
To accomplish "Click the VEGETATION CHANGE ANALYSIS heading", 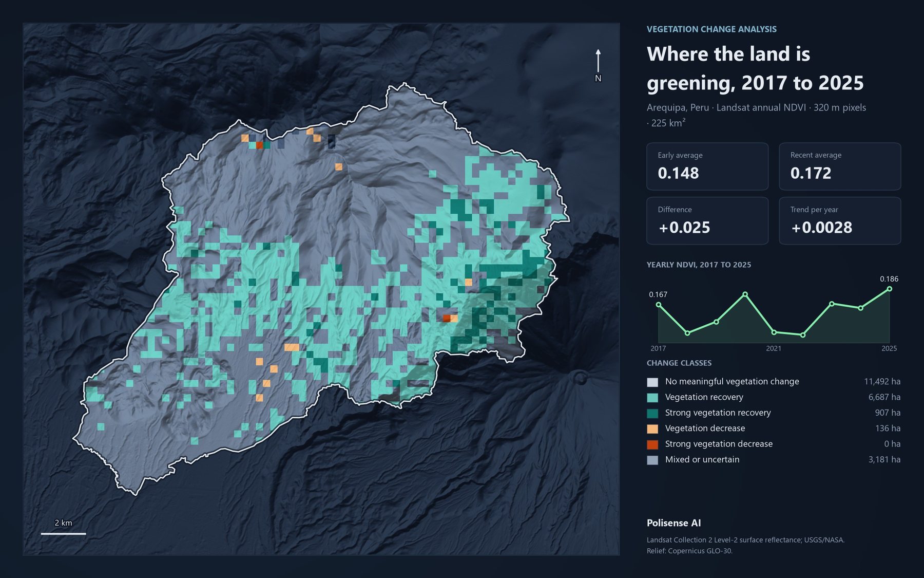I will point(711,29).
